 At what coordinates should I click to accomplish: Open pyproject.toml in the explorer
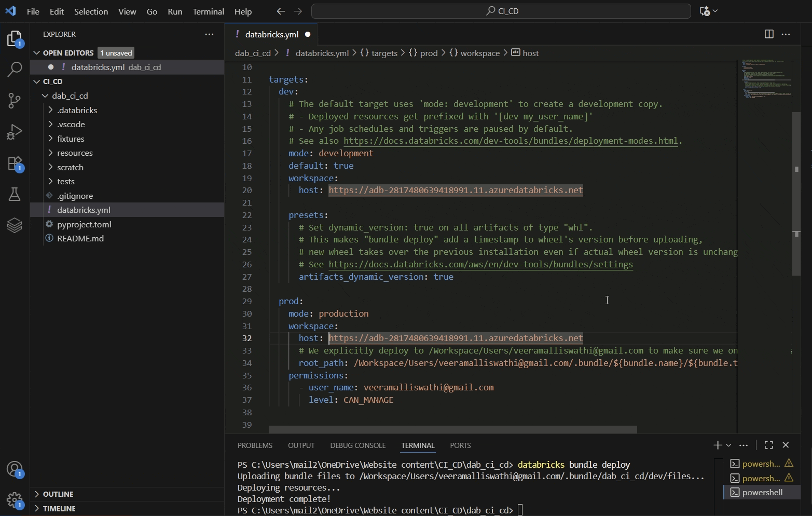click(x=84, y=224)
